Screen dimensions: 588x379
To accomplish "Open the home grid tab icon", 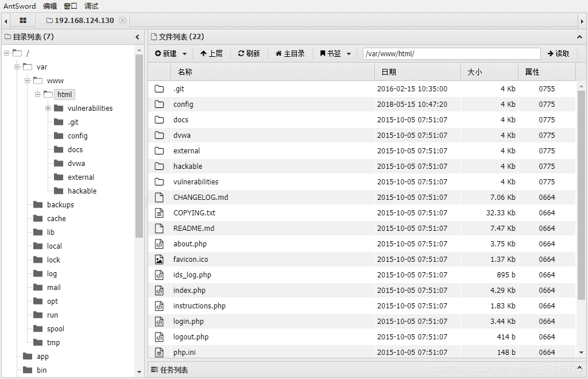I will coord(23,21).
